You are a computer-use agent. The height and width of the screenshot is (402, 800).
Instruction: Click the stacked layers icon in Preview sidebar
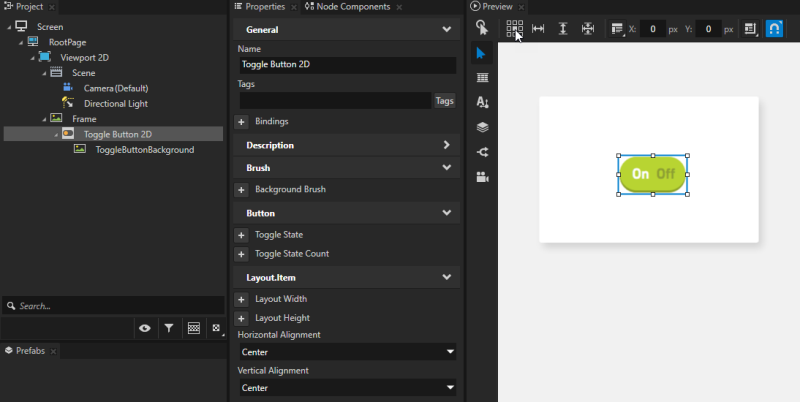coord(482,127)
